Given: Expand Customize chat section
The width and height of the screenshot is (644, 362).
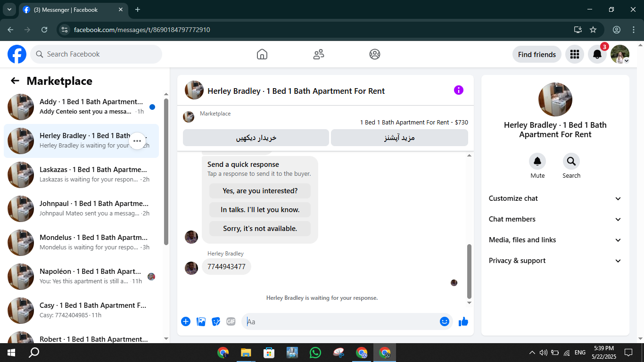Looking at the screenshot, I should [555, 198].
